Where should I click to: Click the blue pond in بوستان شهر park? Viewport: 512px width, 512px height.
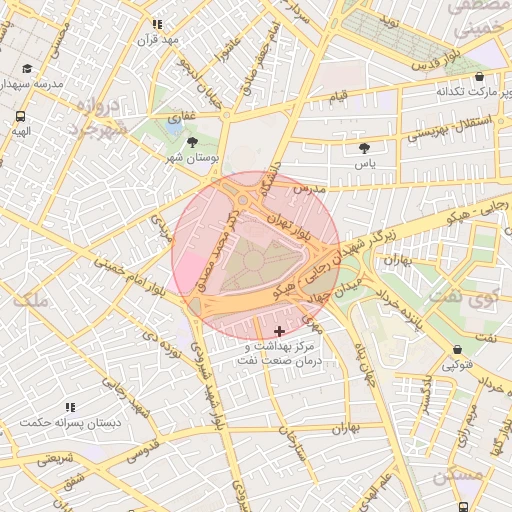pyautogui.click(x=174, y=127)
